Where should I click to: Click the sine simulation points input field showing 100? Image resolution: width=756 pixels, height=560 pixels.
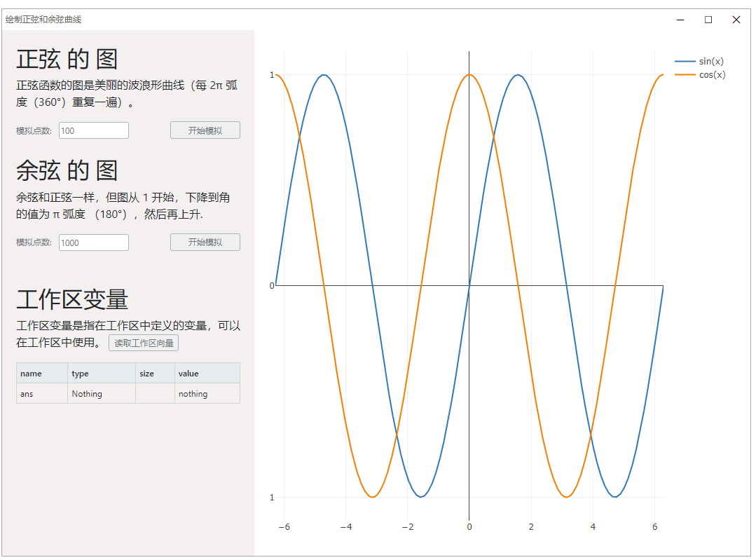93,131
